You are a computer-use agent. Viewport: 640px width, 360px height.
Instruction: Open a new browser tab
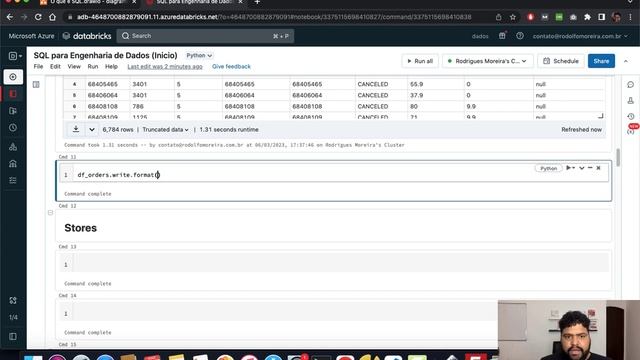(257, 2)
